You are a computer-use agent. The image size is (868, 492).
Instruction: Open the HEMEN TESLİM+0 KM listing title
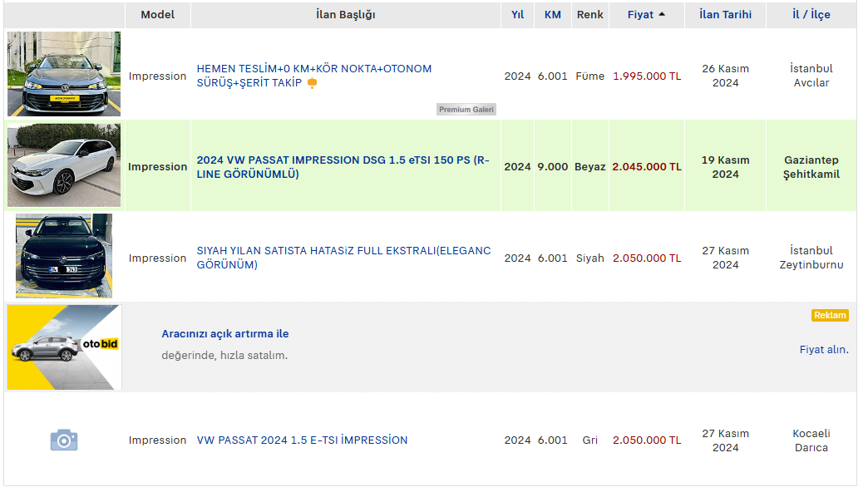click(x=314, y=76)
